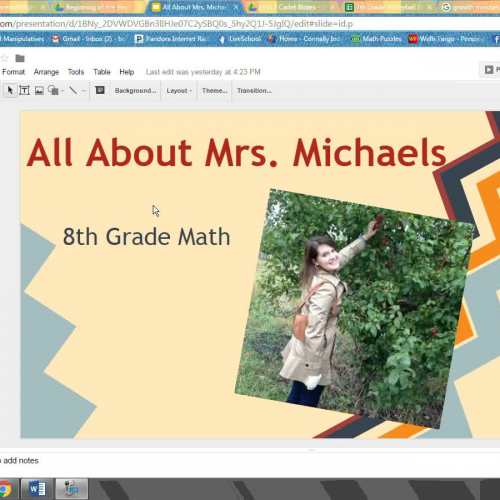The image size is (500, 500).
Task: Click the Move to folder icon
Action: pos(20,58)
